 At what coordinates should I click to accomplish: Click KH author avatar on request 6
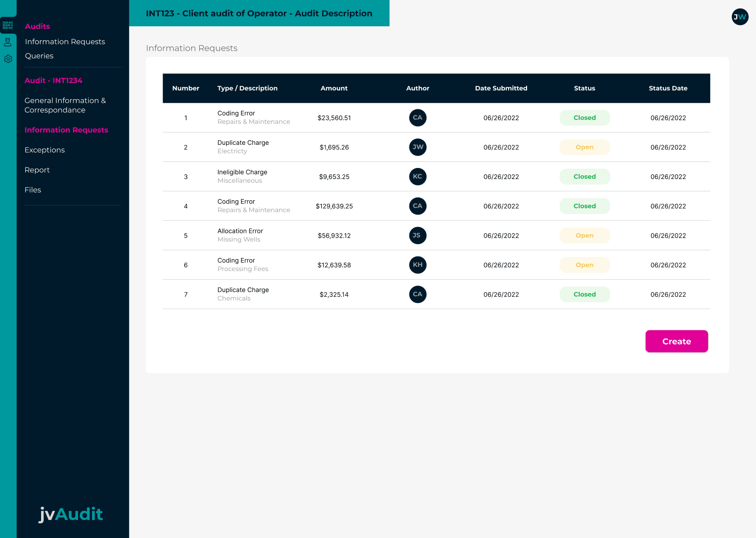tap(418, 265)
